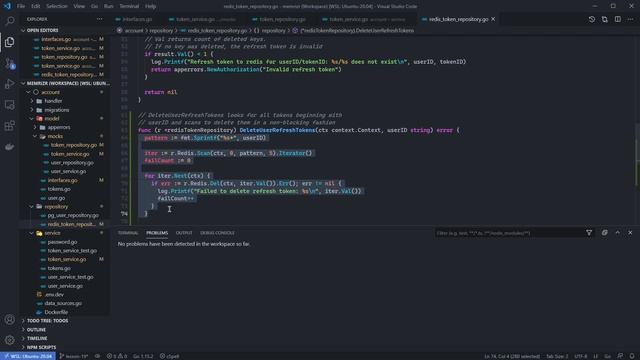The height and width of the screenshot is (360, 640).
Task: Click the git branch indicator in status bar
Action: [73, 356]
